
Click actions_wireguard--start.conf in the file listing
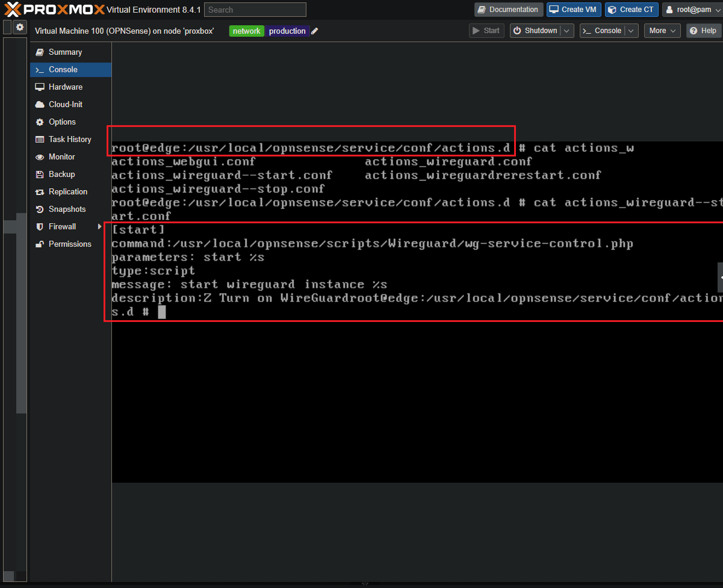[222, 175]
